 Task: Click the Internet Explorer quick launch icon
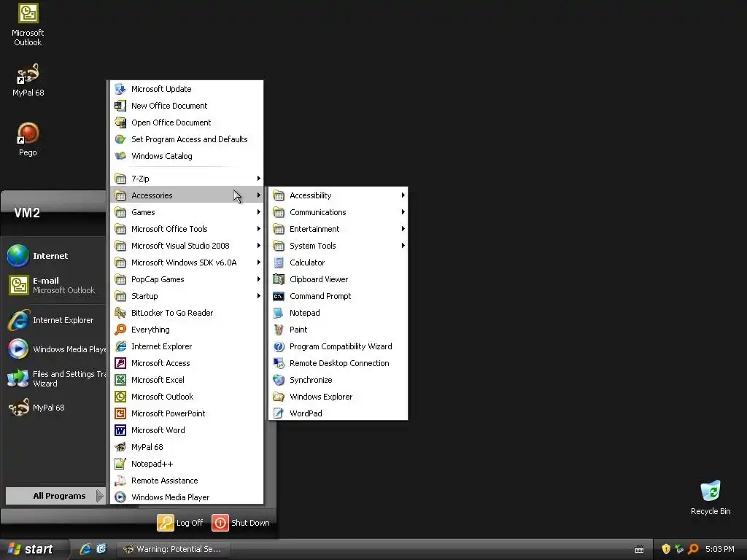(85, 549)
